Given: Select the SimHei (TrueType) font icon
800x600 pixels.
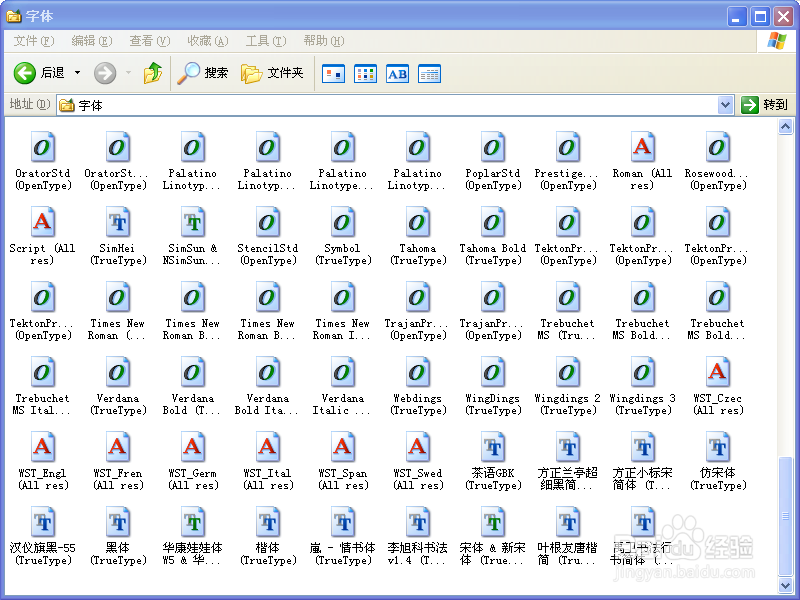Looking at the screenshot, I should point(117,223).
